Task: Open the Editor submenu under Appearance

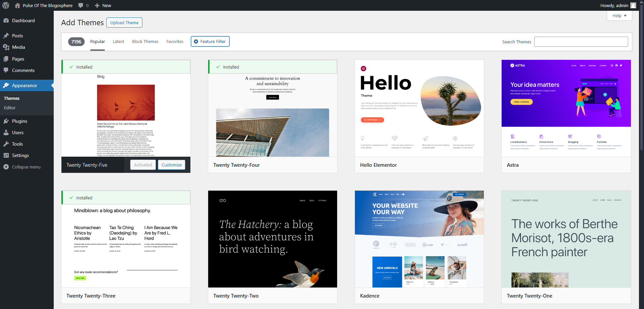Action: 10,108
